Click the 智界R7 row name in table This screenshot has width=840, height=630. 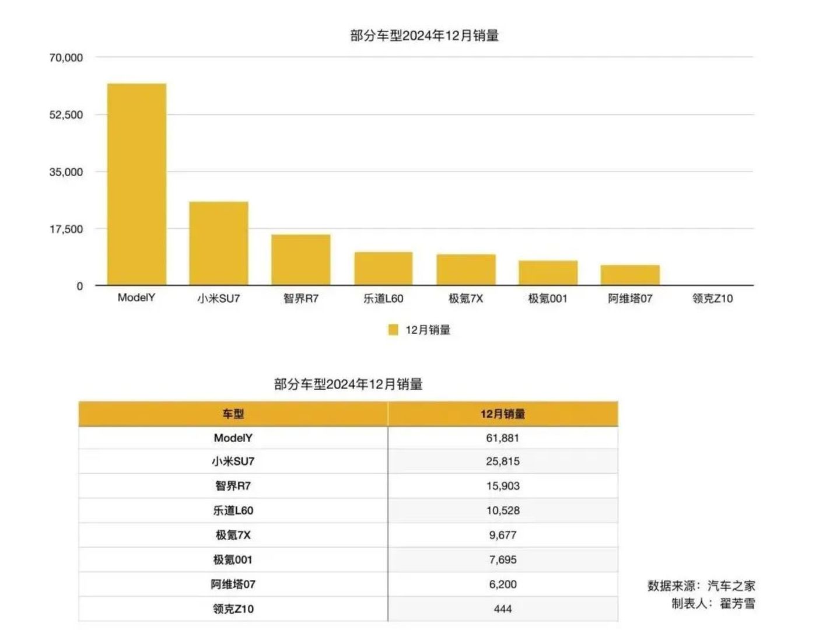pyautogui.click(x=233, y=486)
